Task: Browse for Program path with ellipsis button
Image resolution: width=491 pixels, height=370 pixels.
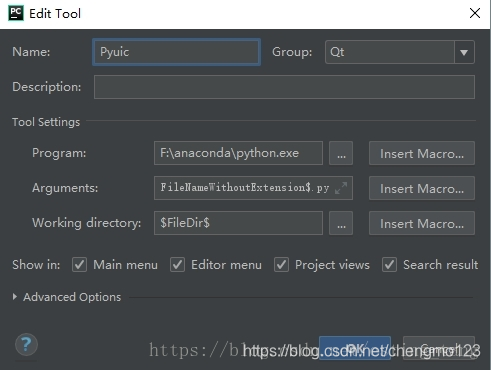Action: [x=341, y=153]
